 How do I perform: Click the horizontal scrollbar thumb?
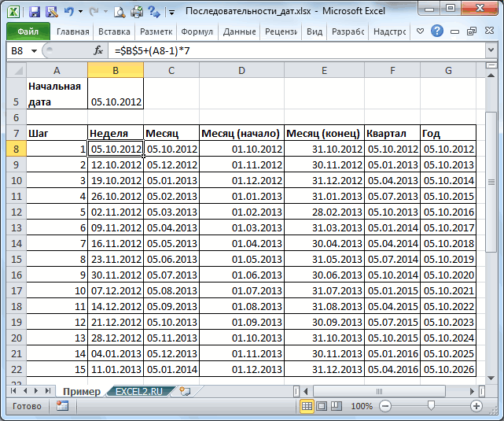coord(379,391)
